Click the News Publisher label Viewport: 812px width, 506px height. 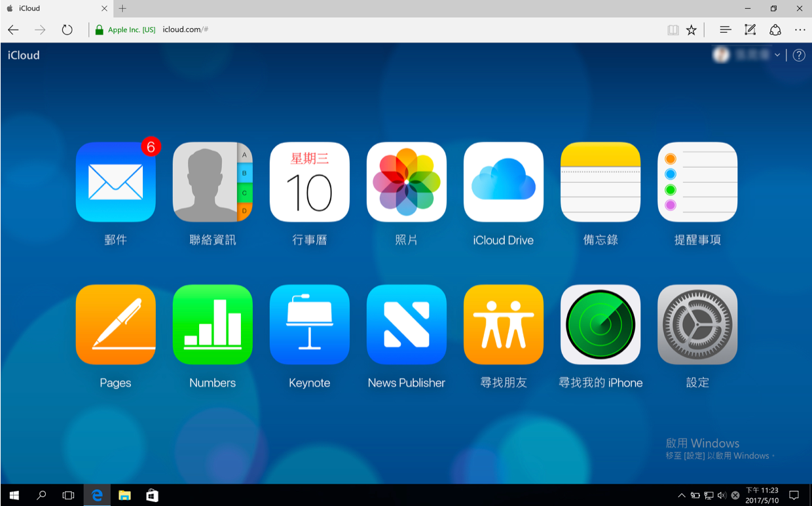[407, 383]
